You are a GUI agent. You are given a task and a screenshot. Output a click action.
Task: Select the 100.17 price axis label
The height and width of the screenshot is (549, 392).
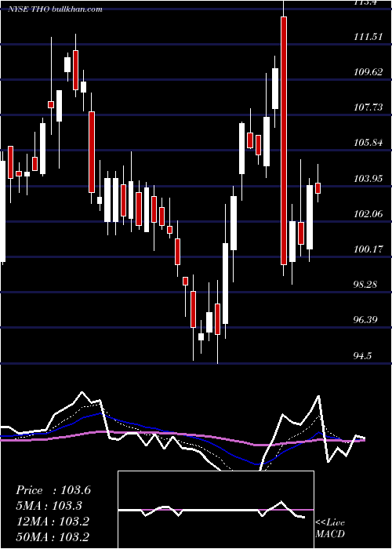click(368, 249)
